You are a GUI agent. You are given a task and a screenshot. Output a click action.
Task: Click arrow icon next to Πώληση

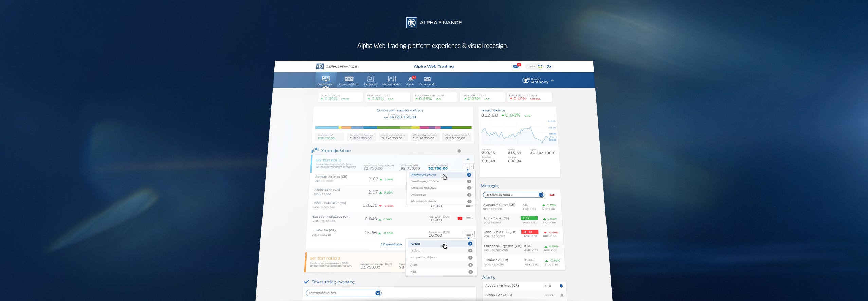[470, 251]
